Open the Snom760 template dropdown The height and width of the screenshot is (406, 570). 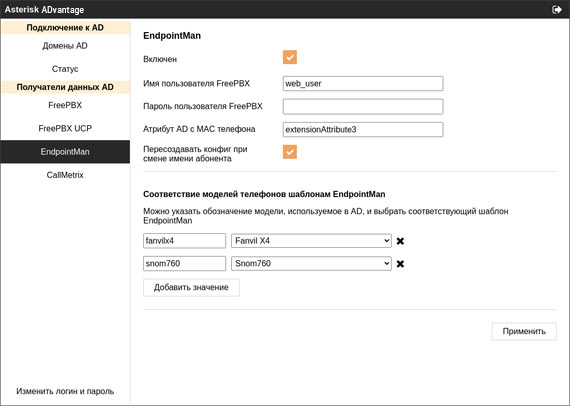[x=311, y=264]
